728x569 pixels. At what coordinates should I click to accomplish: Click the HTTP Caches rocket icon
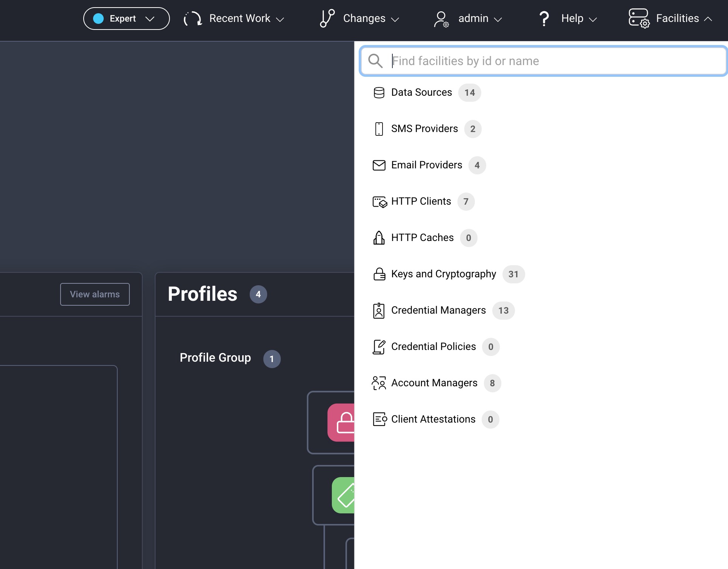point(379,238)
